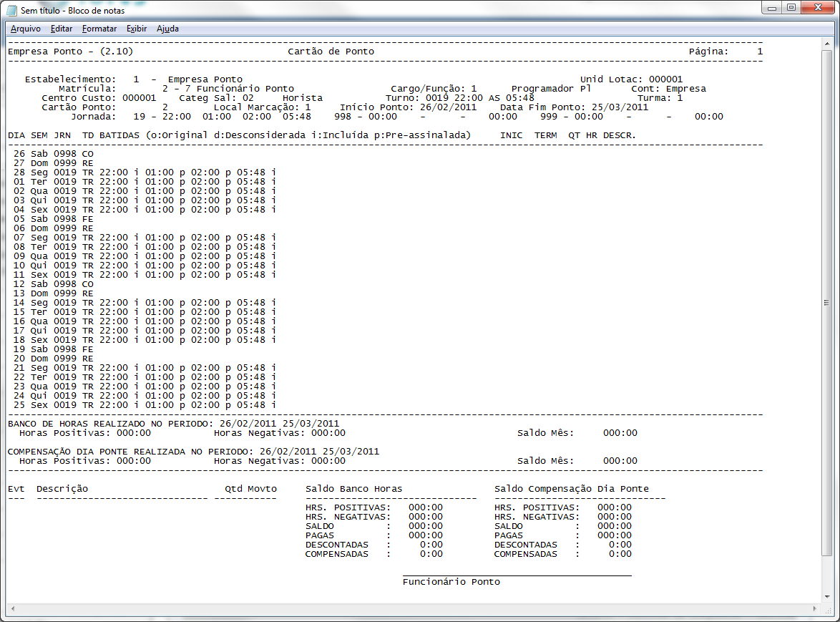840x622 pixels.
Task: Click the 'Centro Custo: 000001' text
Action: [x=99, y=98]
